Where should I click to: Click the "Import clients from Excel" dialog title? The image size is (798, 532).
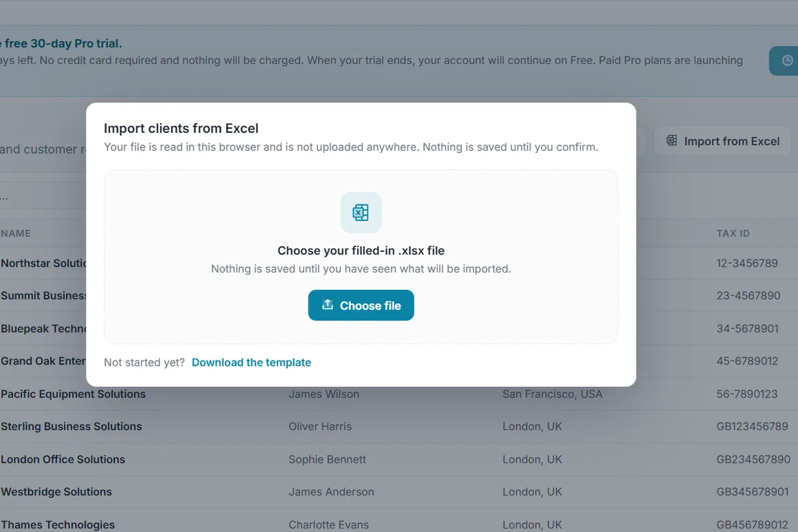[x=181, y=128]
